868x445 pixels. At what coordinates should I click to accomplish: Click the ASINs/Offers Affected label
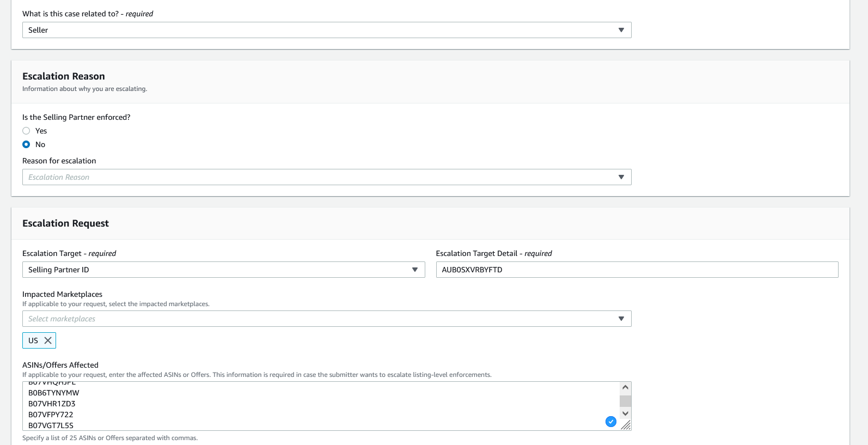pos(60,365)
